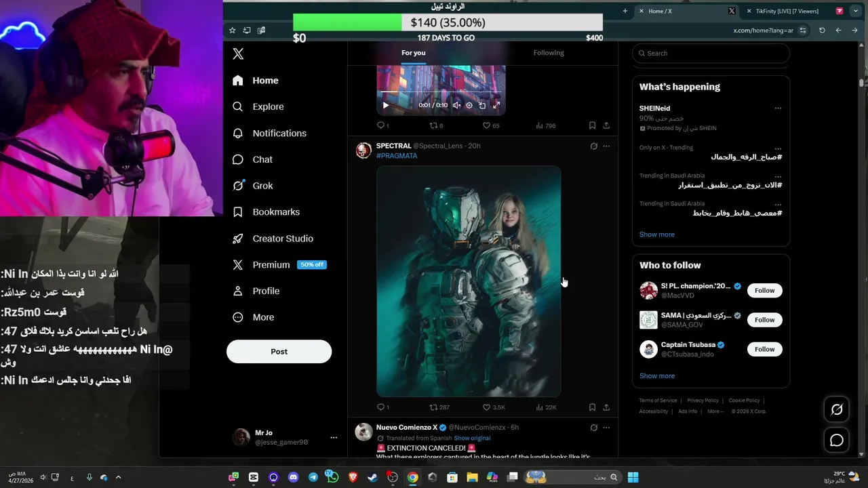The image size is (868, 488).
Task: Open options for الان_تزوج trend
Action: point(778,176)
